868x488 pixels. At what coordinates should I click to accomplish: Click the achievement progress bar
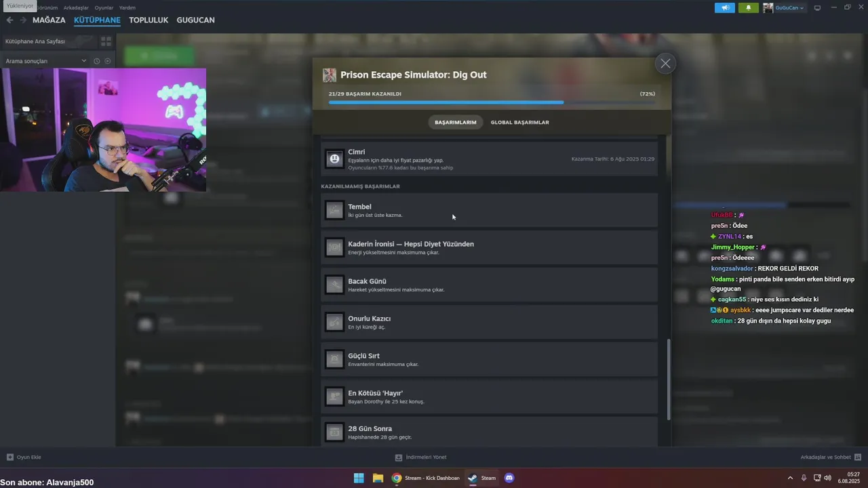[x=492, y=102]
